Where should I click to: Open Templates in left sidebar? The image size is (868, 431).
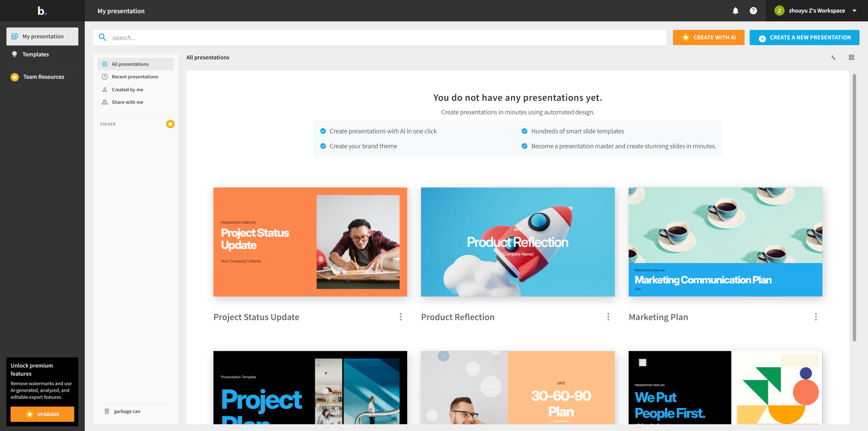click(x=42, y=54)
